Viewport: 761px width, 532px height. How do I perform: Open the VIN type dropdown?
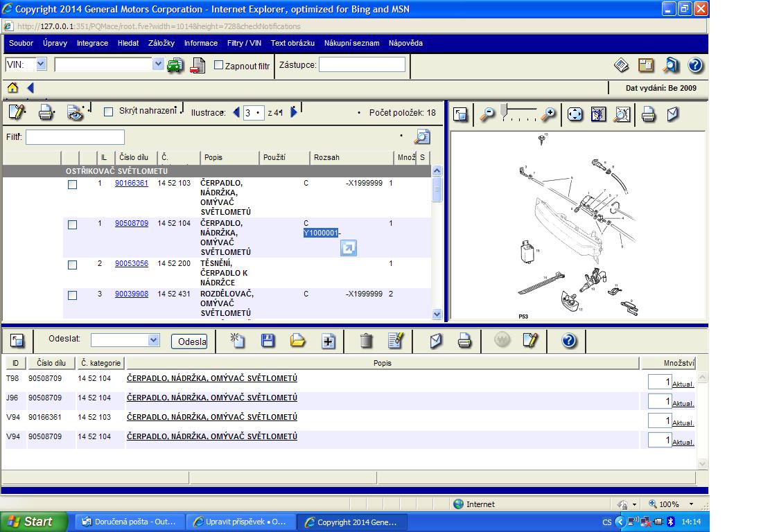coord(41,64)
